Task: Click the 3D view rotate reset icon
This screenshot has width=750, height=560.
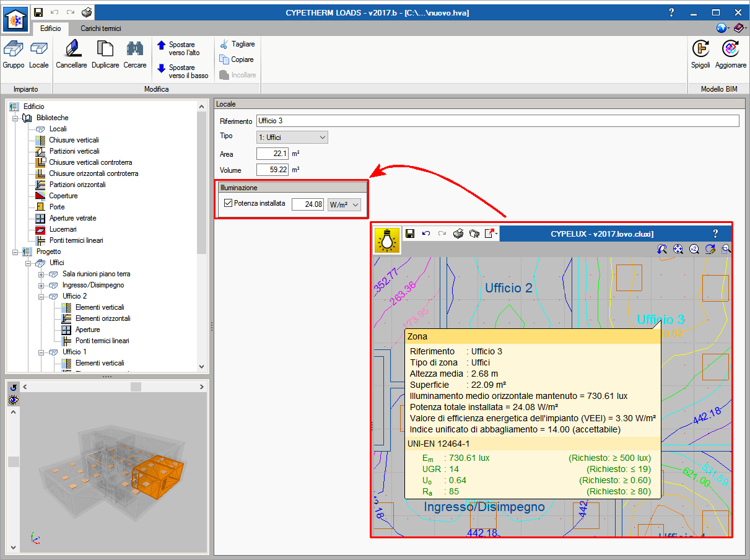Action: pyautogui.click(x=14, y=387)
